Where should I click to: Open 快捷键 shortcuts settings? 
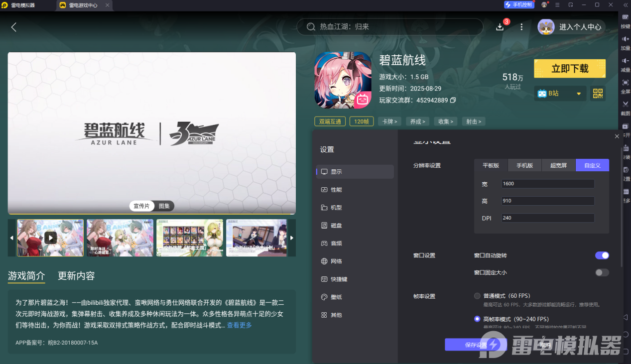click(355, 279)
